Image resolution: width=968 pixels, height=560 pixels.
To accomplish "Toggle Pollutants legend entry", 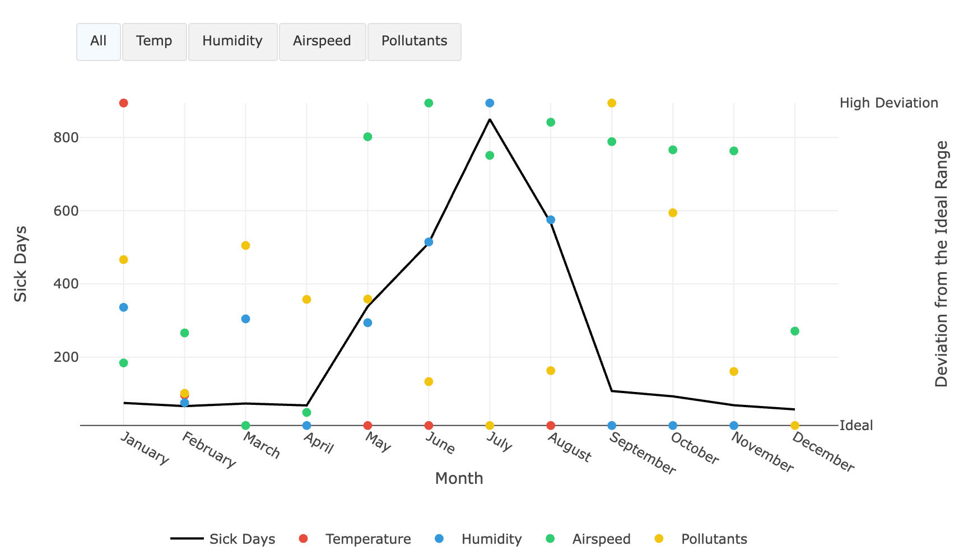I will click(701, 539).
